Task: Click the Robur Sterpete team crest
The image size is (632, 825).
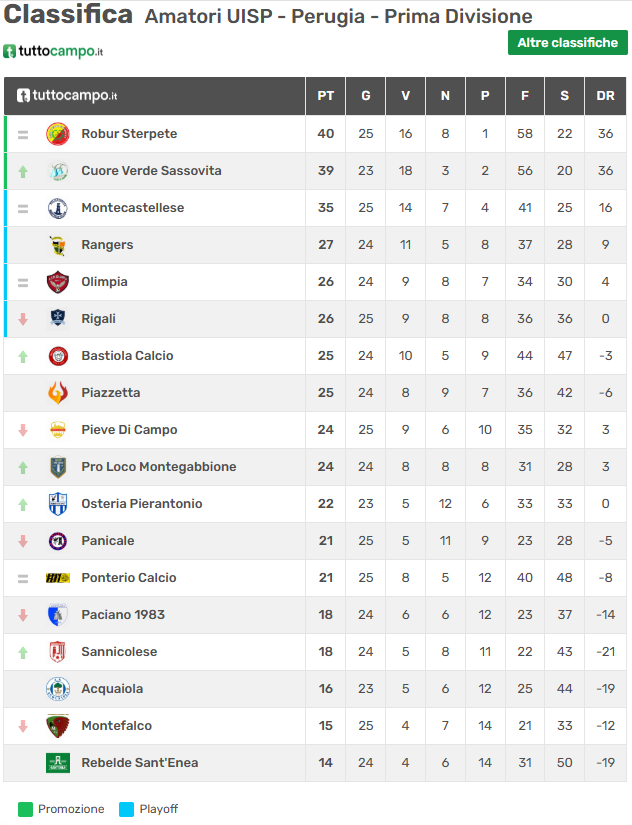Action: click(x=58, y=134)
